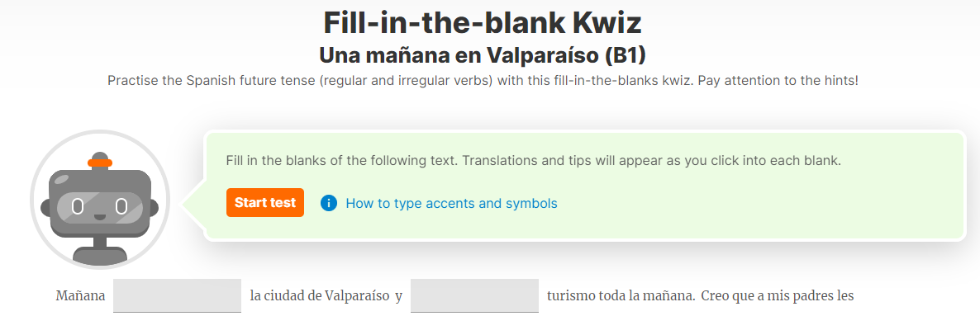The width and height of the screenshot is (980, 316).
Task: Open How to type accents and symbols
Action: [451, 203]
